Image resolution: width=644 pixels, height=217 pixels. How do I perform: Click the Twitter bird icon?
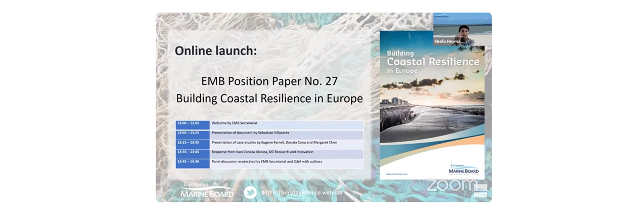250,192
